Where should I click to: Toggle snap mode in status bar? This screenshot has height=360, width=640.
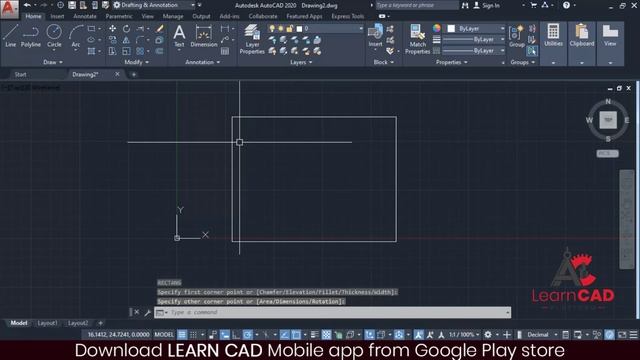click(x=193, y=335)
